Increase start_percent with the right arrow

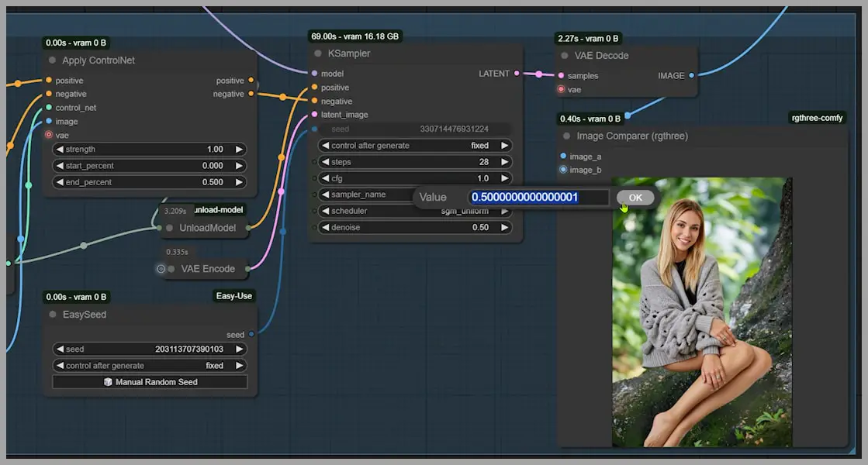[239, 166]
